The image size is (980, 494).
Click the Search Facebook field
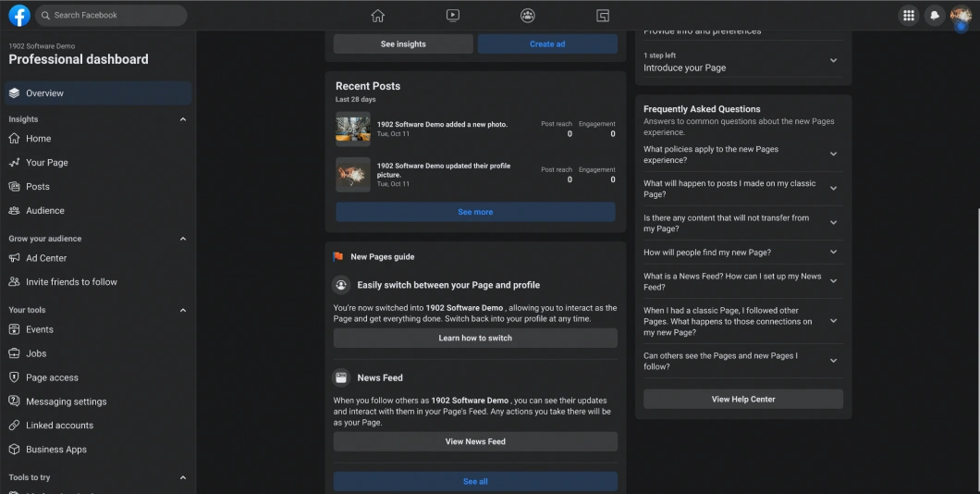pos(111,15)
